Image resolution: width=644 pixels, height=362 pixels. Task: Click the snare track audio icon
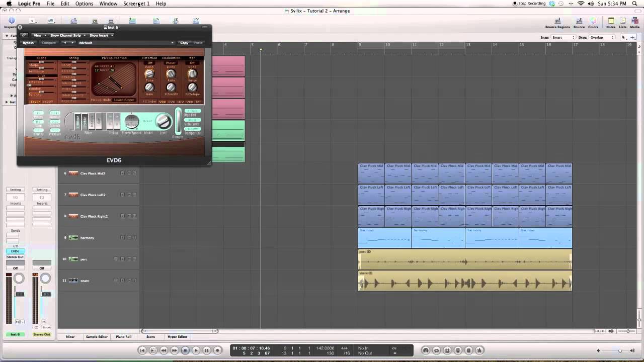pos(73,281)
